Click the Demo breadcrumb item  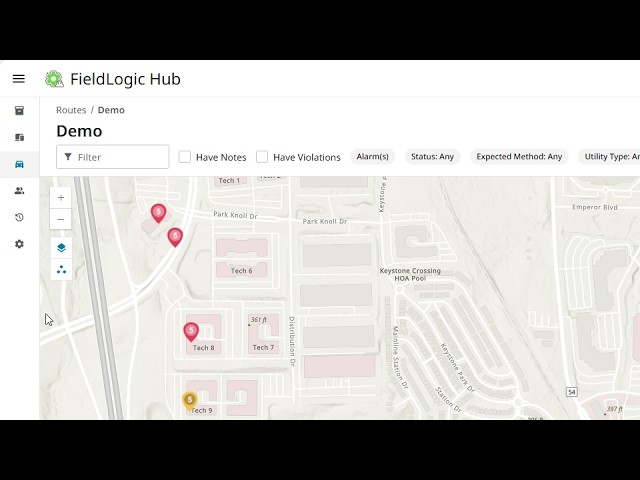pyautogui.click(x=111, y=110)
